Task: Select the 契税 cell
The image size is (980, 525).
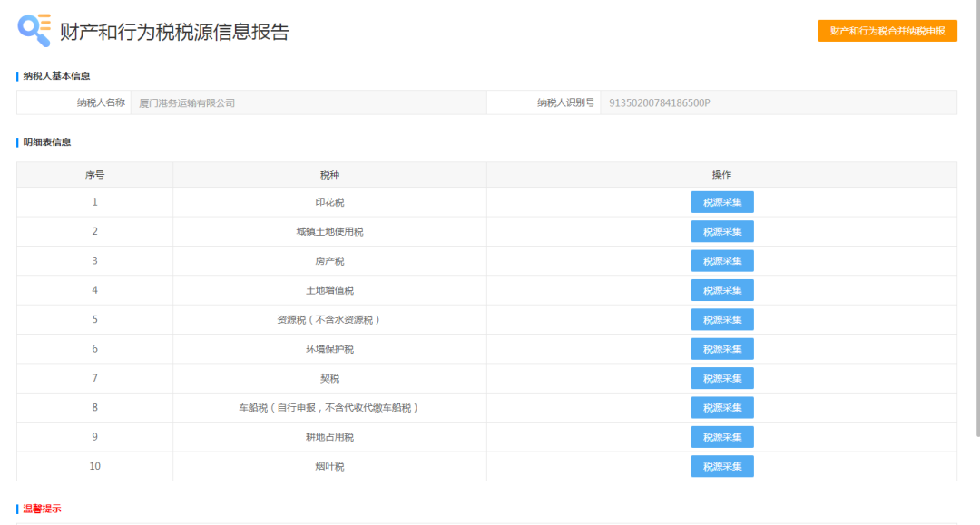Action: click(x=329, y=378)
